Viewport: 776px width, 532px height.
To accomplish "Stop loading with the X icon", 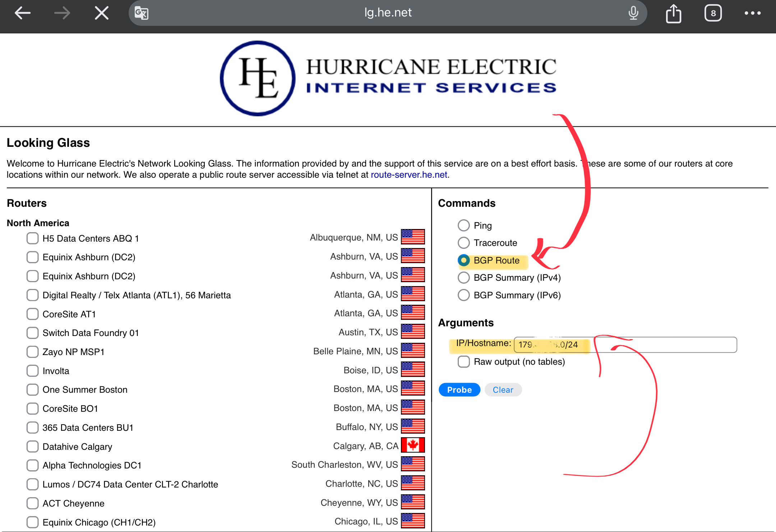I will click(102, 13).
